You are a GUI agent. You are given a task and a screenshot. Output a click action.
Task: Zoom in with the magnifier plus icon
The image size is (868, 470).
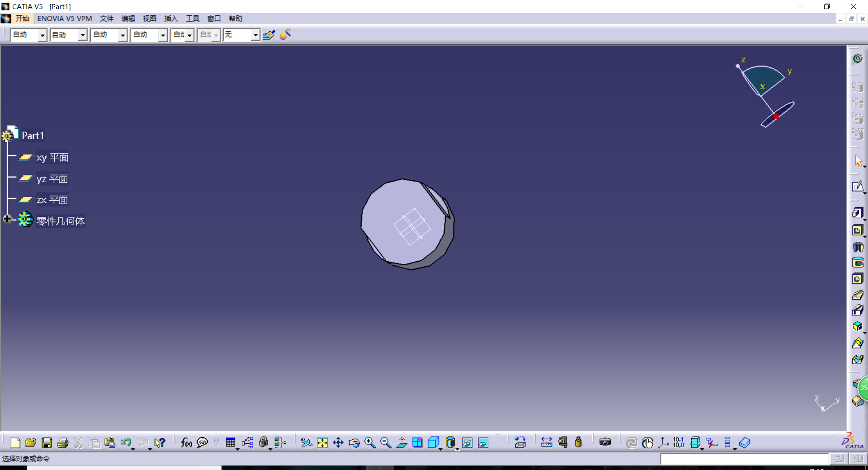coord(370,442)
